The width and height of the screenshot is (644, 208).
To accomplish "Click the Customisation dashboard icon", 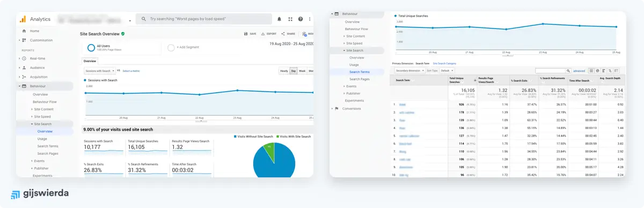I will [24, 40].
